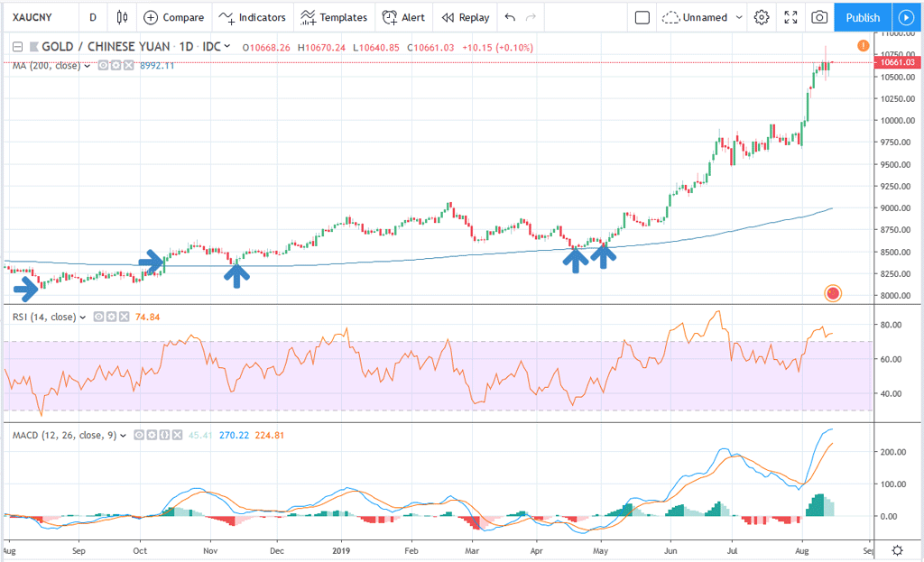Viewport: 924px width, 562px height.
Task: Click the blue Publish button
Action: [863, 17]
